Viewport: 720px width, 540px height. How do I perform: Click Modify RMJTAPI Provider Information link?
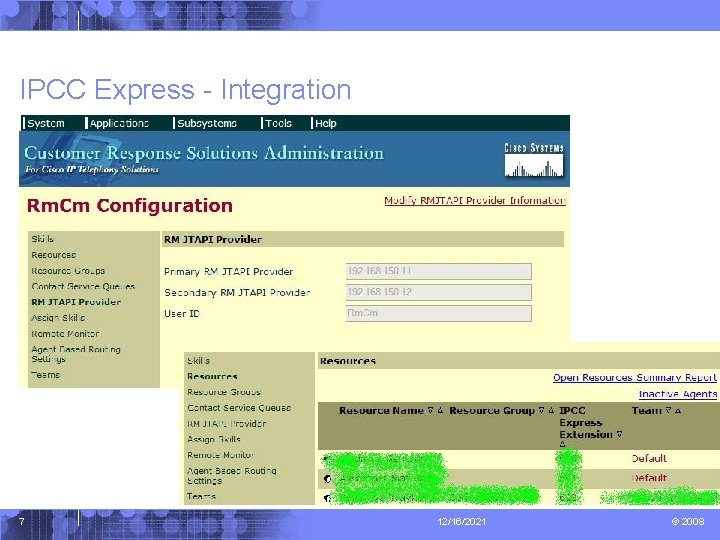pyautogui.click(x=475, y=201)
